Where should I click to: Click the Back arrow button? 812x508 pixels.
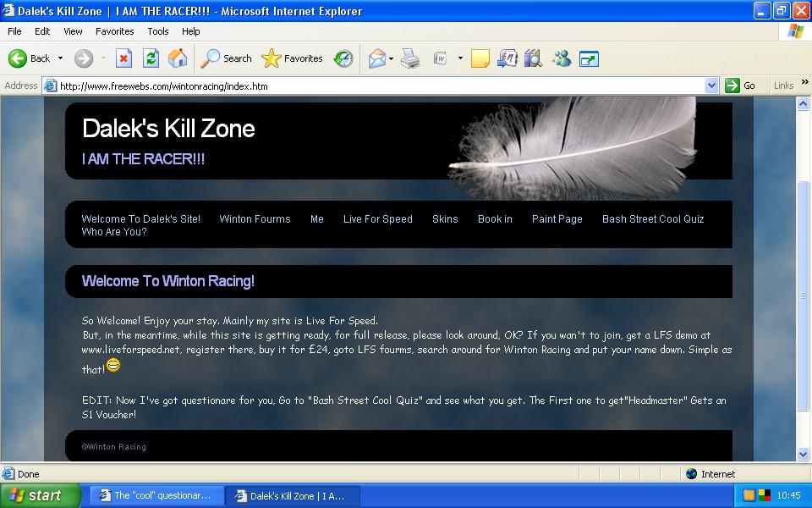click(29, 58)
